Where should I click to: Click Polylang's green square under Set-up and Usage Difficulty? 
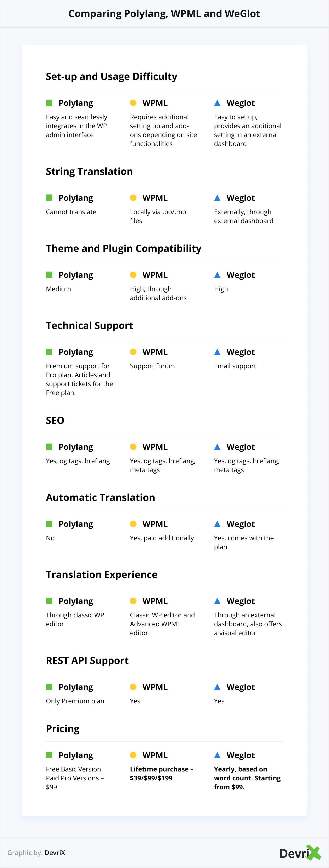click(x=49, y=103)
